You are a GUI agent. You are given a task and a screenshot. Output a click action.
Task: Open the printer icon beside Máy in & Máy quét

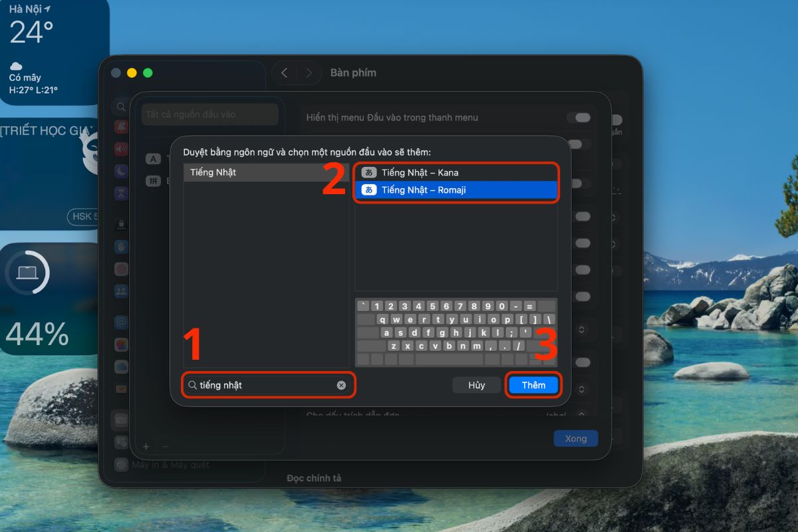click(x=121, y=465)
